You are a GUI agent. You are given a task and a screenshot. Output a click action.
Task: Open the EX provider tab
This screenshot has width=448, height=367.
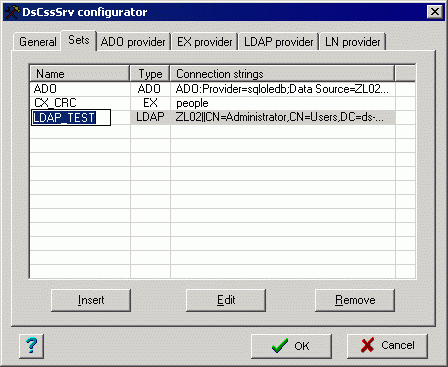click(205, 42)
